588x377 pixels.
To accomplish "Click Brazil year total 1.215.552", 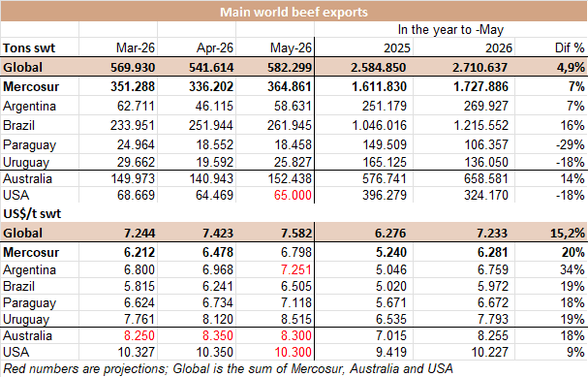I will click(x=481, y=125).
